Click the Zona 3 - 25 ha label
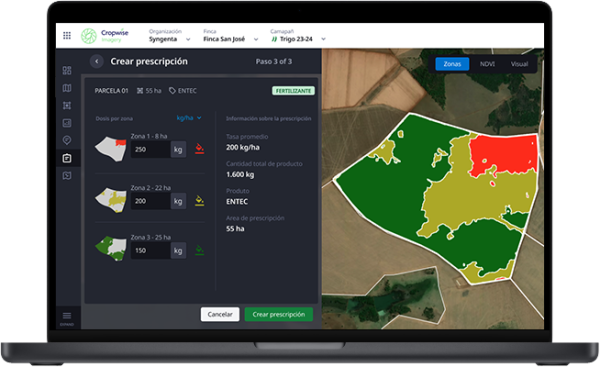 (x=151, y=237)
